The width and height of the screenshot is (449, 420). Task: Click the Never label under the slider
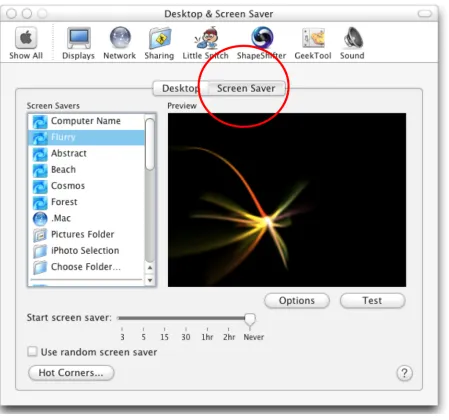tap(254, 337)
